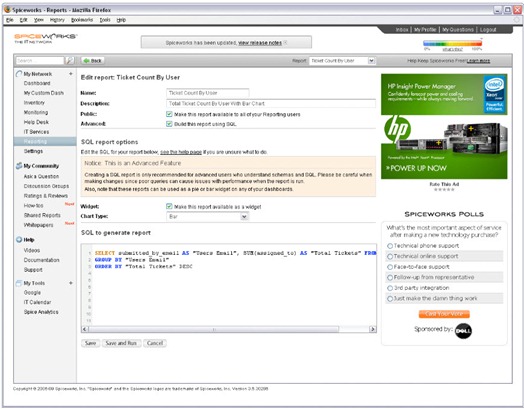
Task: Select Face-to-face support poll option
Action: [x=390, y=267]
